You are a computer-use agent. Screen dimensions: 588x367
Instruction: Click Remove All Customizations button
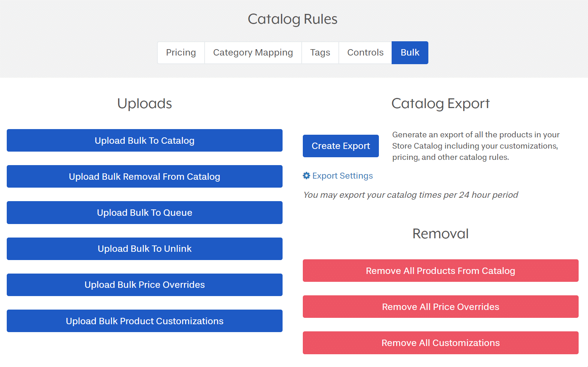440,343
